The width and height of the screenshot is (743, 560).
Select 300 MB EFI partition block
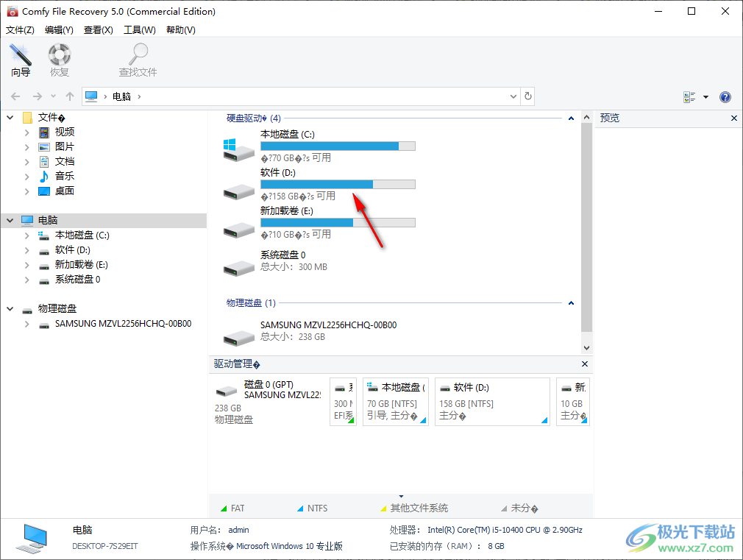click(x=343, y=402)
